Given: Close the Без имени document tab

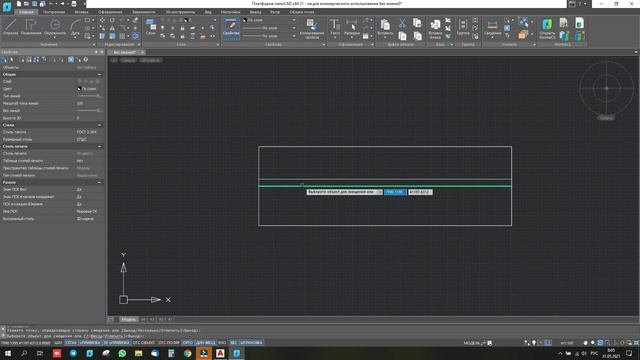Looking at the screenshot, I should click(x=142, y=52).
